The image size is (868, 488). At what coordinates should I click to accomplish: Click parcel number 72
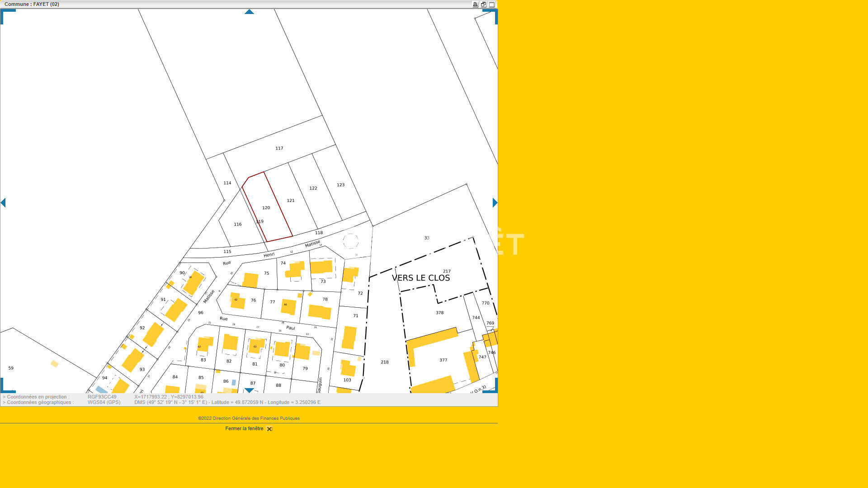360,293
